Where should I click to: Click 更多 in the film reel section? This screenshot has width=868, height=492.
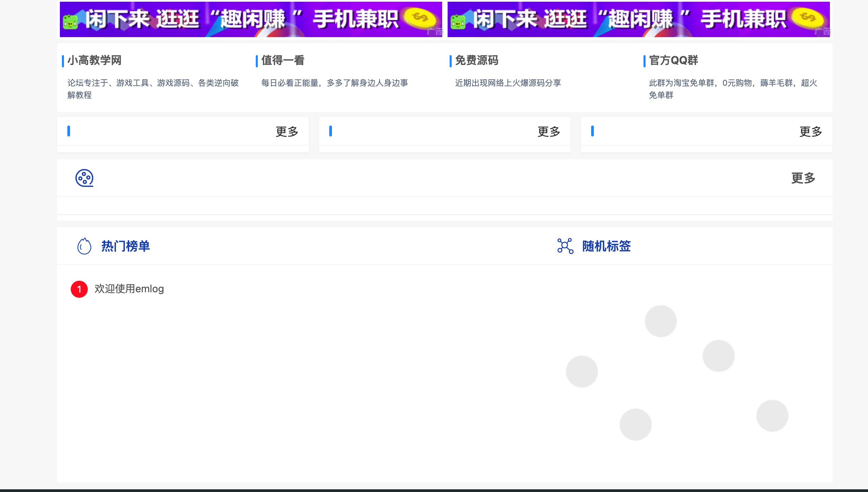click(803, 178)
